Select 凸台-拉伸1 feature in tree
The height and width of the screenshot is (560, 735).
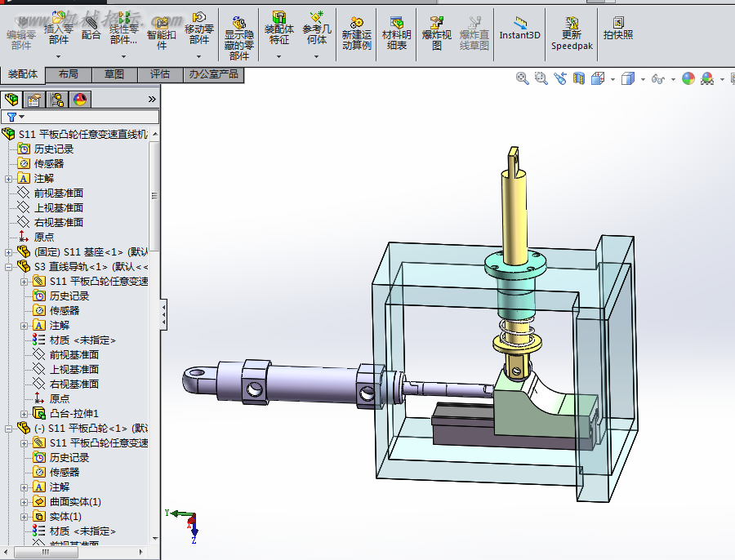73,413
